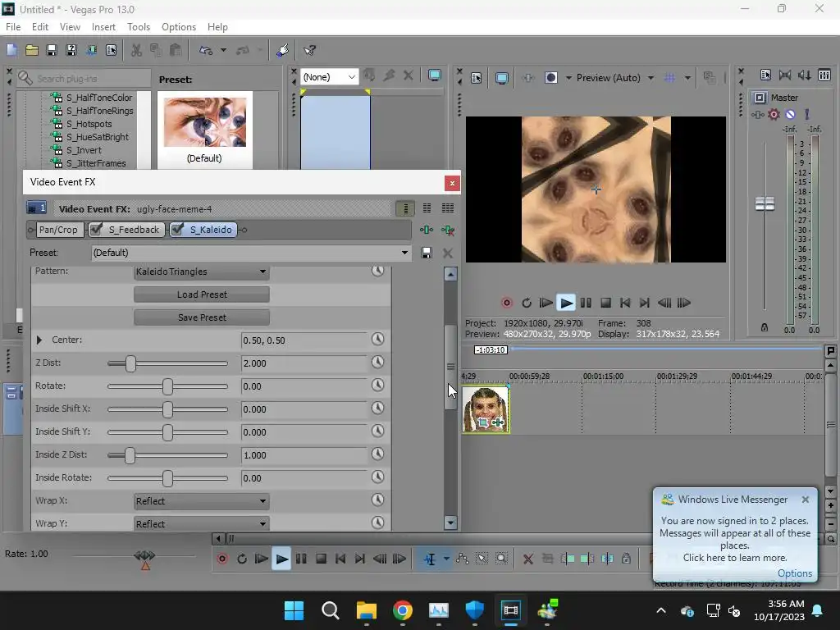Open the Preset (Default) dropdown

[x=251, y=253]
